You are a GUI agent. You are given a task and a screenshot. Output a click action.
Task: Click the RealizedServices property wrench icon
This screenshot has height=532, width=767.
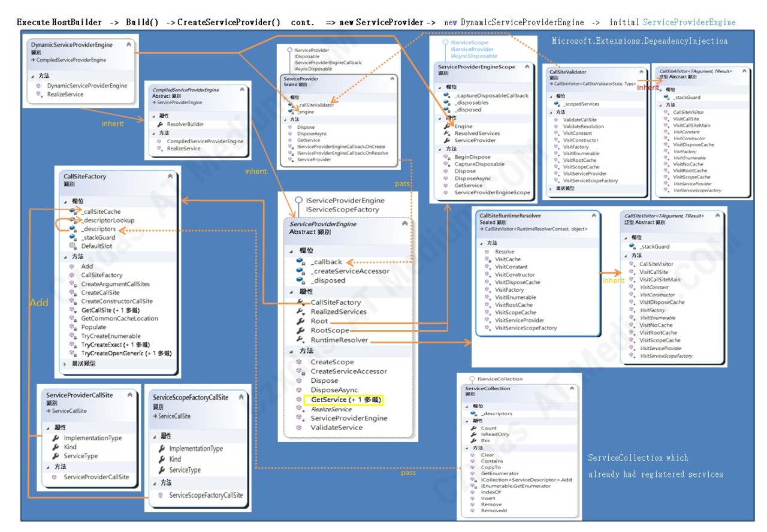click(300, 312)
